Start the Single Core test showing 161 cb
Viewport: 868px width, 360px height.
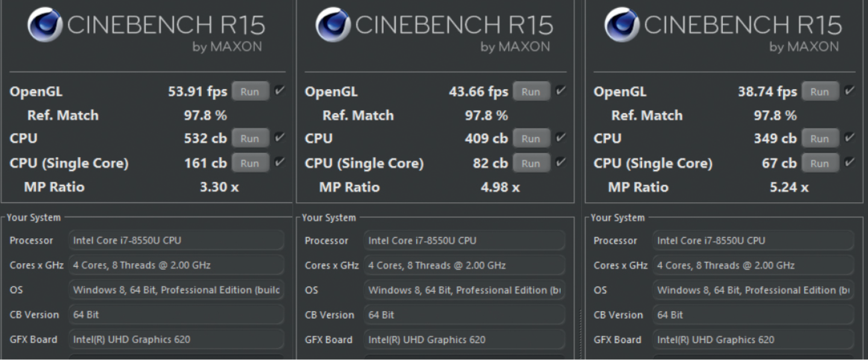250,163
